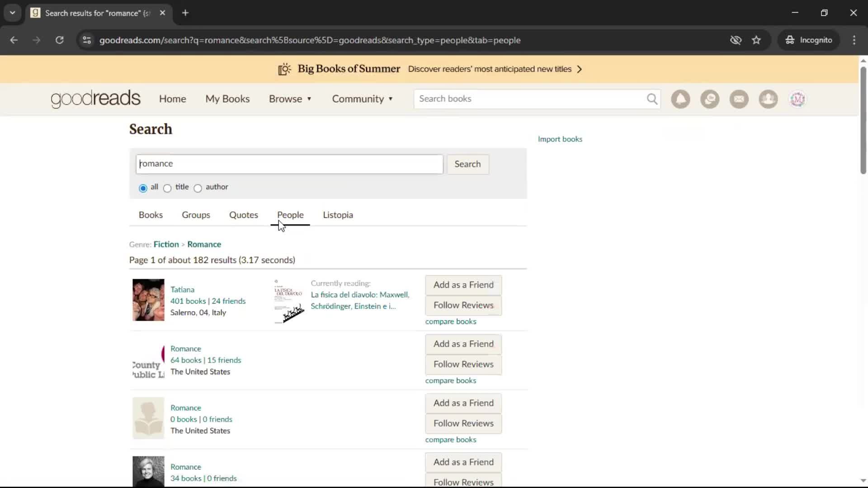Open the Romance genre link
Screen dimensions: 868x488
point(204,244)
